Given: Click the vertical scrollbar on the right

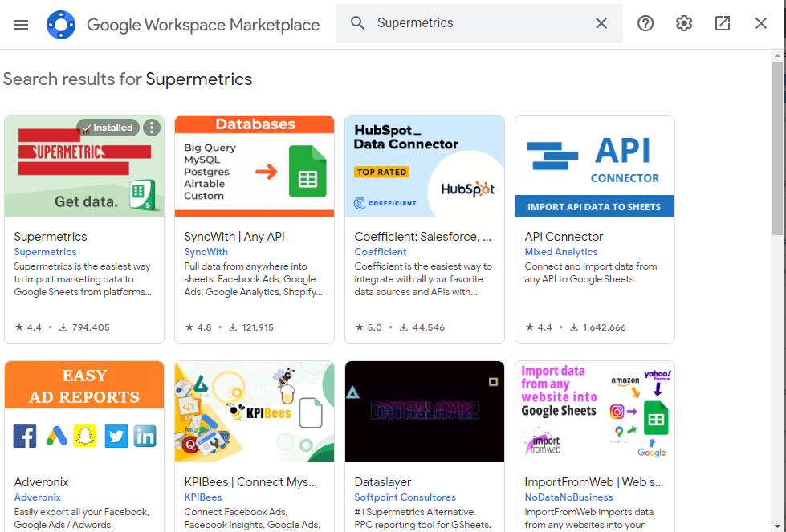Looking at the screenshot, I should tap(777, 148).
